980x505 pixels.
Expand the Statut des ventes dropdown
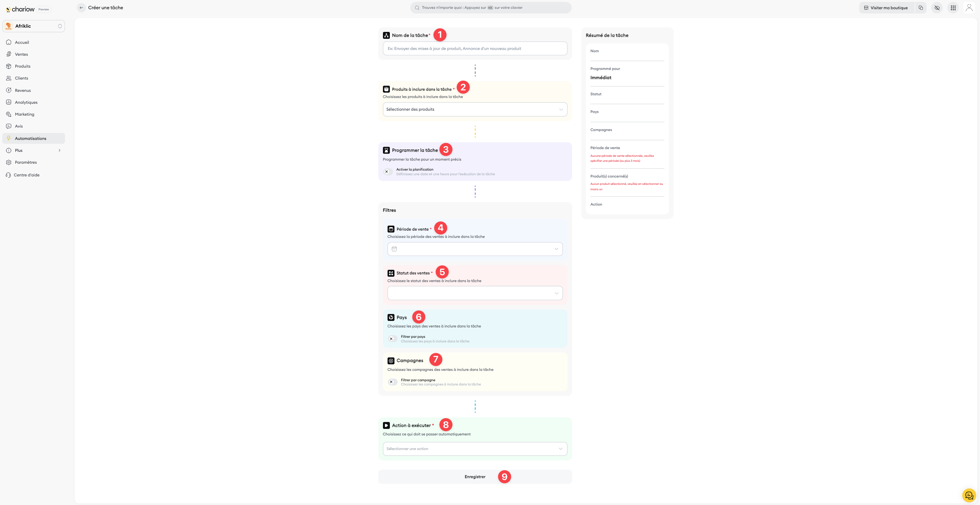tap(475, 293)
